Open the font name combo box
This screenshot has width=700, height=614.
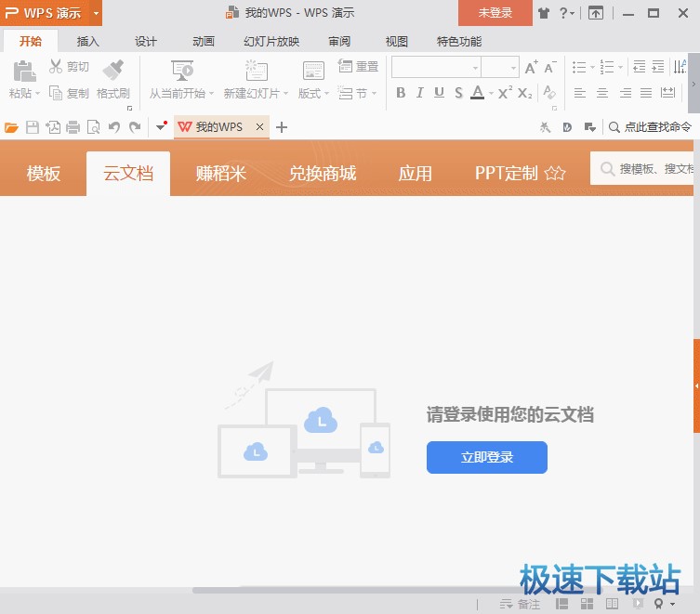(x=435, y=67)
